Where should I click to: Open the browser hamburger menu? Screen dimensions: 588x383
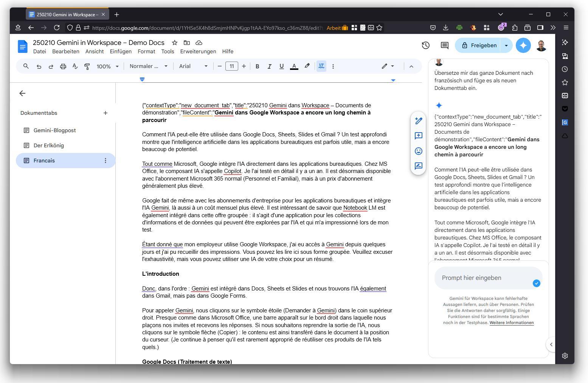tap(566, 28)
